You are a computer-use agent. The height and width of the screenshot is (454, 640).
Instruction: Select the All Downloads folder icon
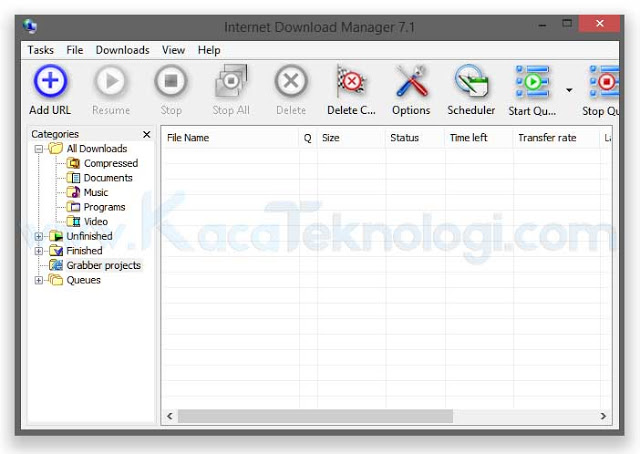[x=56, y=148]
